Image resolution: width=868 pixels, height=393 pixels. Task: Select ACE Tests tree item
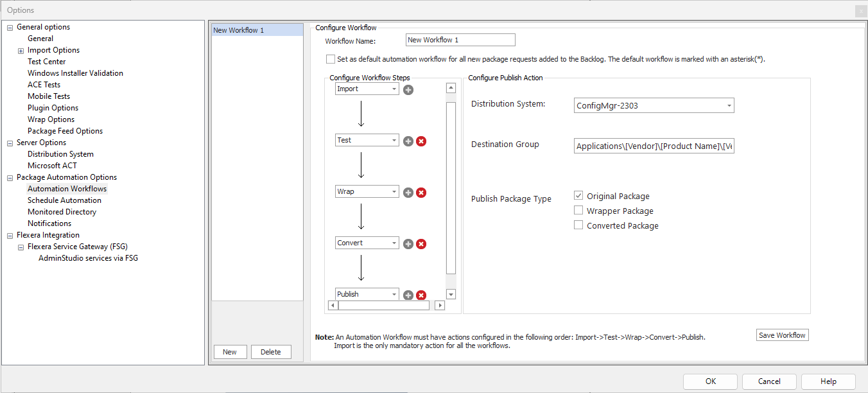click(x=44, y=85)
